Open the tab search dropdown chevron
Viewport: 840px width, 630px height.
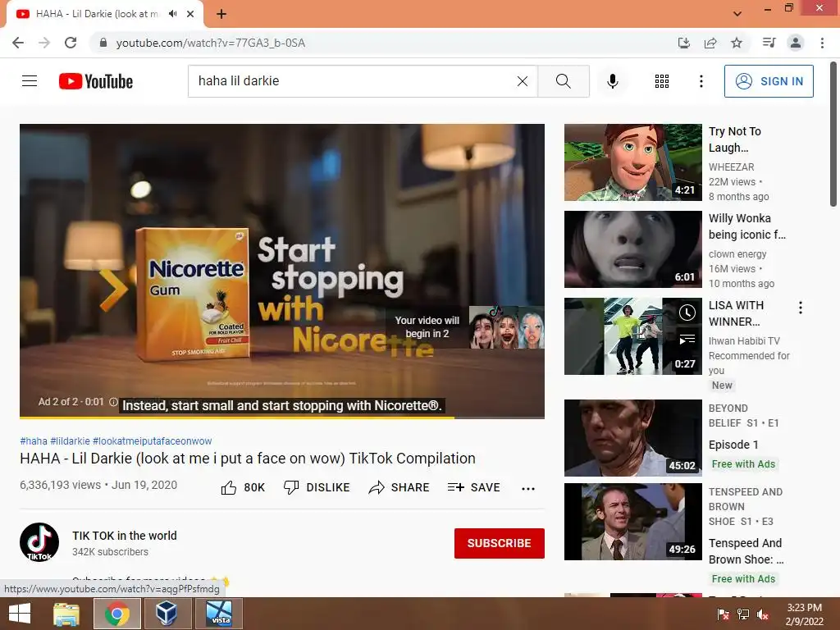(x=737, y=14)
